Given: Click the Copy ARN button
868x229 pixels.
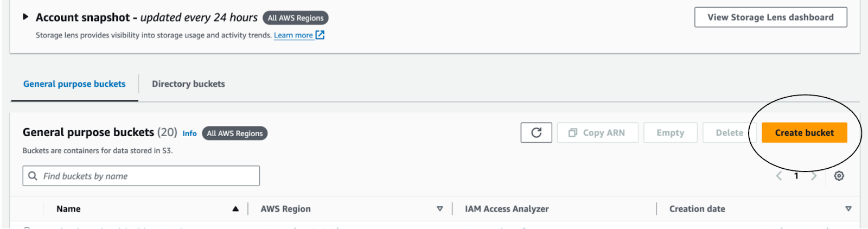Looking at the screenshot, I should pos(597,133).
